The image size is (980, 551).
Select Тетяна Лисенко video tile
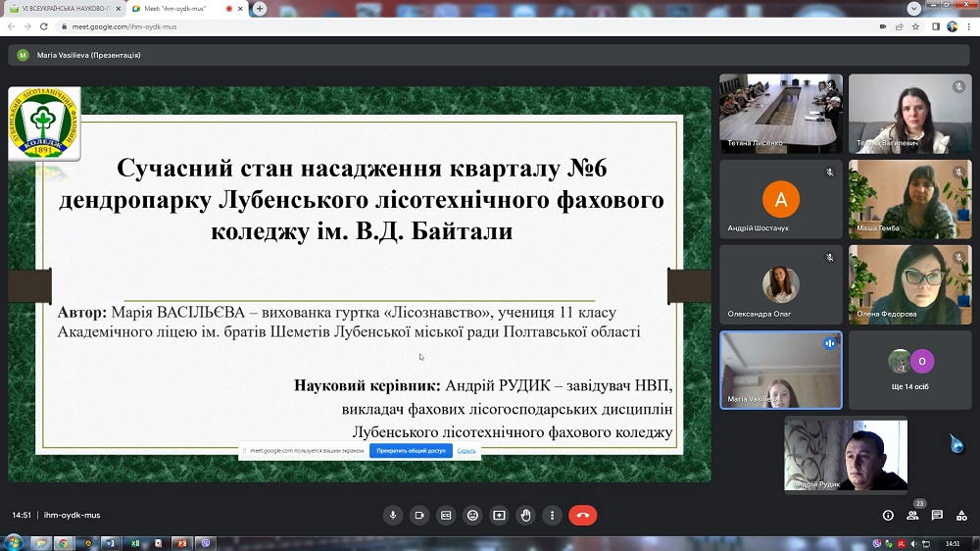pos(781,114)
